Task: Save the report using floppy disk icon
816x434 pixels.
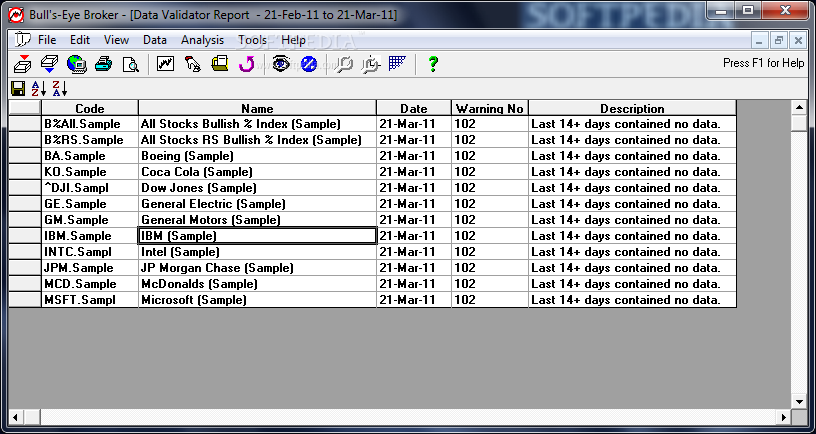Action: tap(18, 88)
